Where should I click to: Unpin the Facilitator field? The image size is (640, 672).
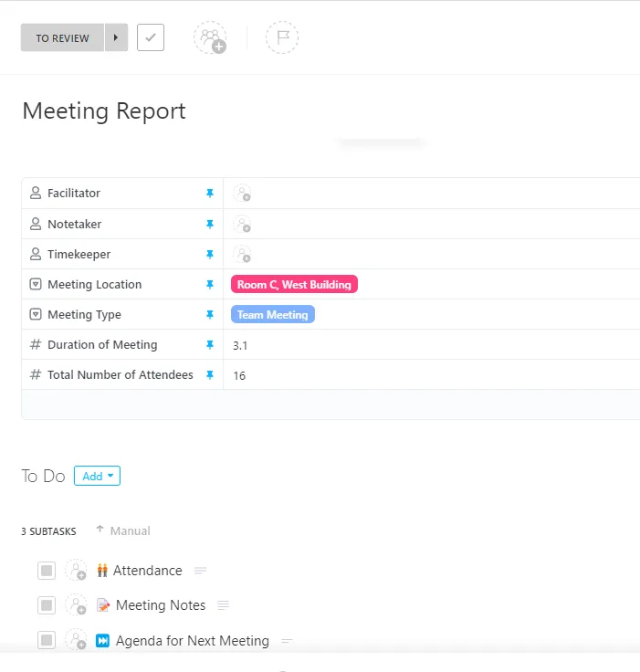point(210,194)
